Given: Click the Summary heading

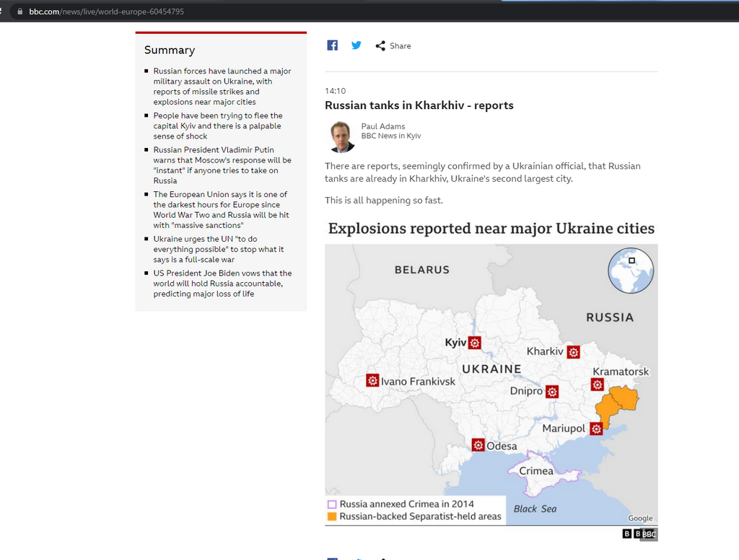Looking at the screenshot, I should coord(170,50).
